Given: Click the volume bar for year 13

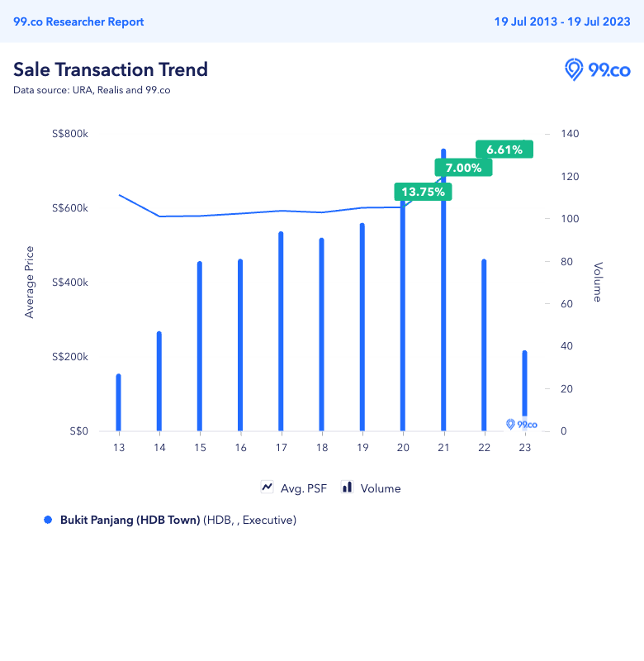Looking at the screenshot, I should click(x=119, y=402).
